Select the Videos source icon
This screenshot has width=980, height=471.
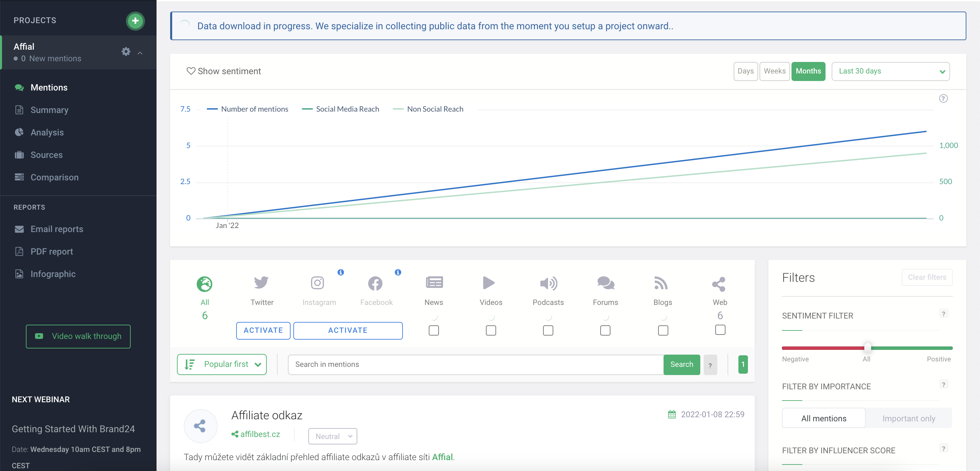489,283
